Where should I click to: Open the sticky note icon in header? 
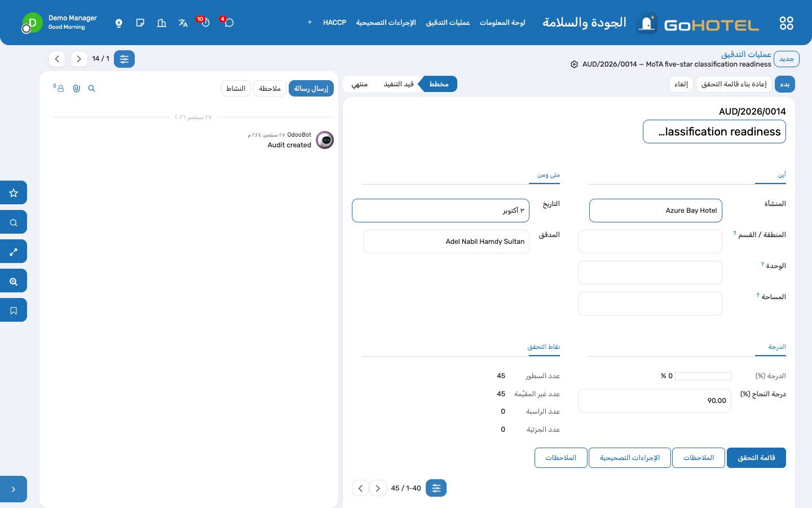(140, 23)
